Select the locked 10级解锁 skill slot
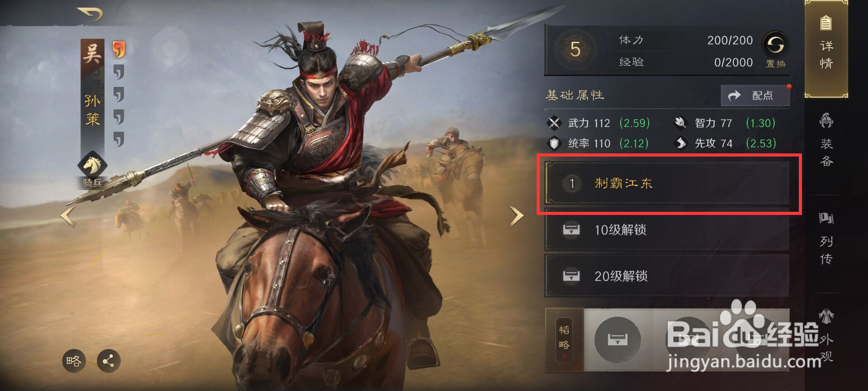Viewport: 868px width, 391px height. point(667,230)
